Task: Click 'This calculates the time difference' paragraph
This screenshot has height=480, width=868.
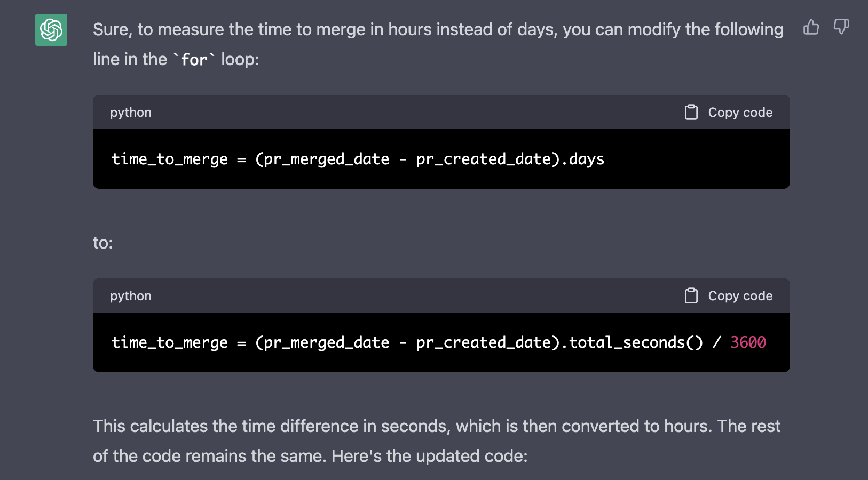Action: click(437, 441)
